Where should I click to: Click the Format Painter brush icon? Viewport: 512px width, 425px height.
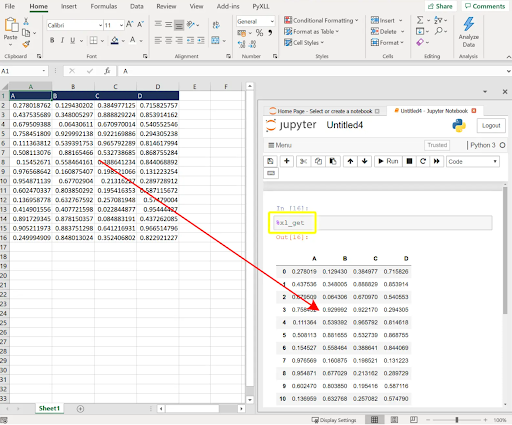coord(26,44)
